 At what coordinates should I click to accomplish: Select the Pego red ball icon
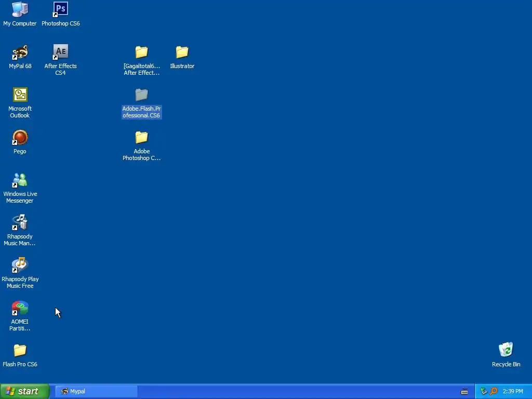(x=20, y=137)
